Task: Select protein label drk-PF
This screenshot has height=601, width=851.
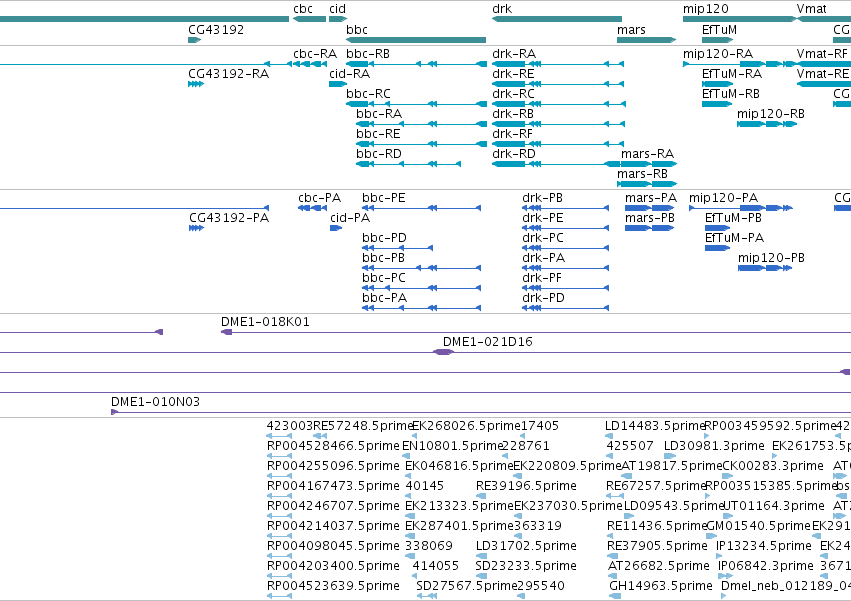Action: click(542, 279)
